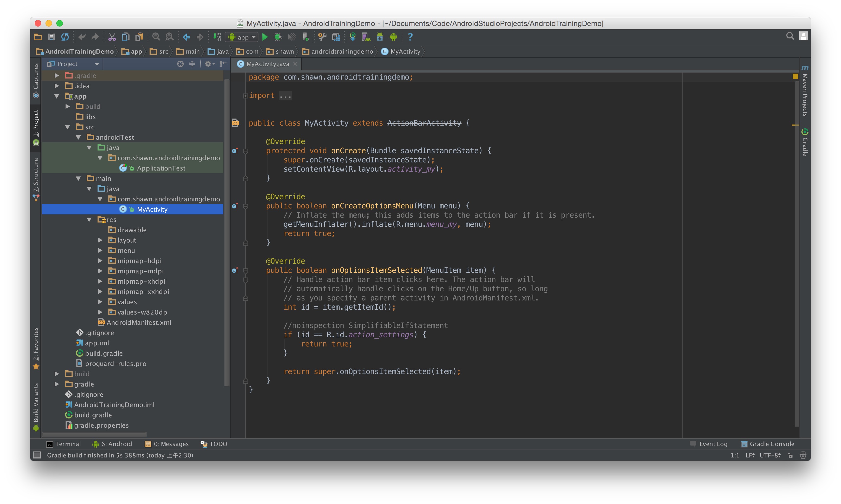The height and width of the screenshot is (504, 841).
Task: Toggle the Favorites tool window
Action: coord(36,348)
